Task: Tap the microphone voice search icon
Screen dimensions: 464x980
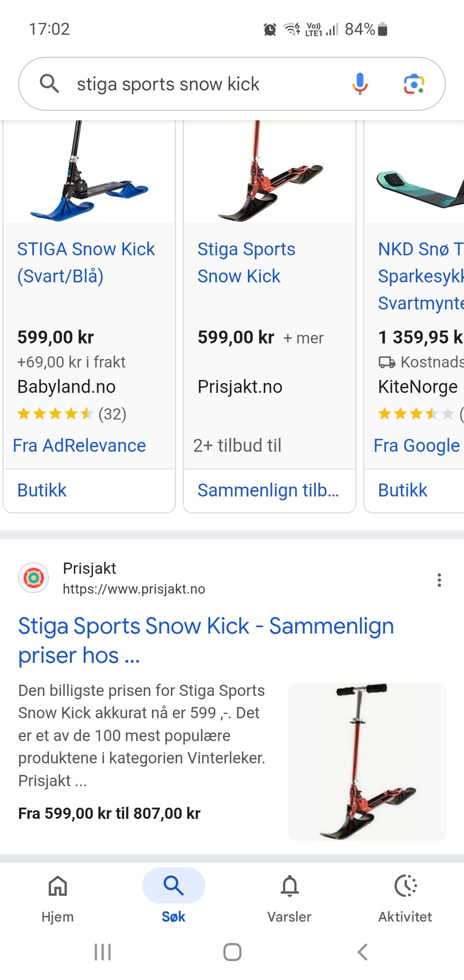Action: click(x=360, y=84)
